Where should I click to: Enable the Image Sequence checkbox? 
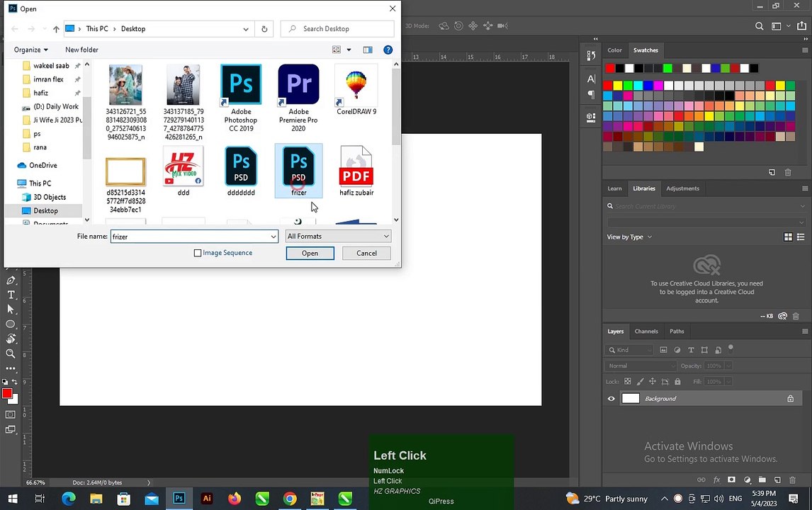[x=197, y=253]
